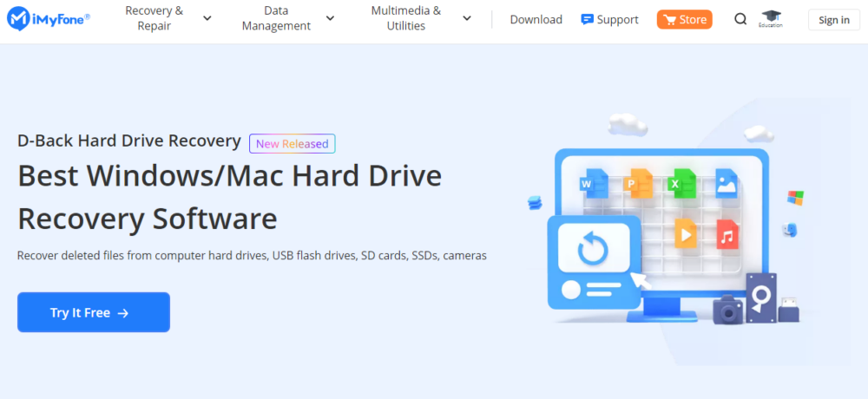Screen dimensions: 868x399
Task: Expand the Data Management chevron
Action: click(330, 18)
